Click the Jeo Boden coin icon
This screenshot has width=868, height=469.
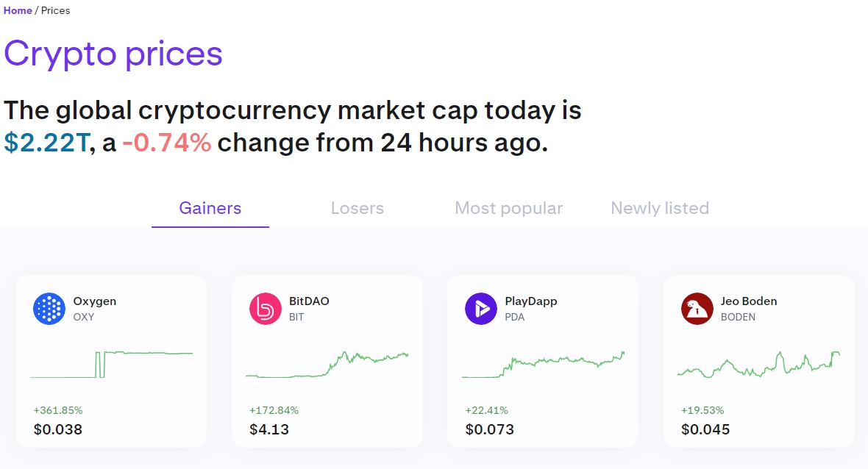[697, 309]
